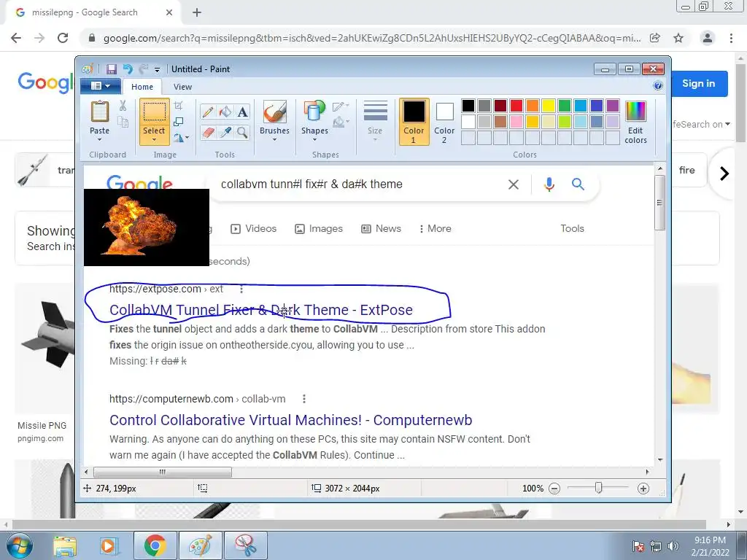This screenshot has height=560, width=747.
Task: Pick the yellow color swatch
Action: [549, 106]
